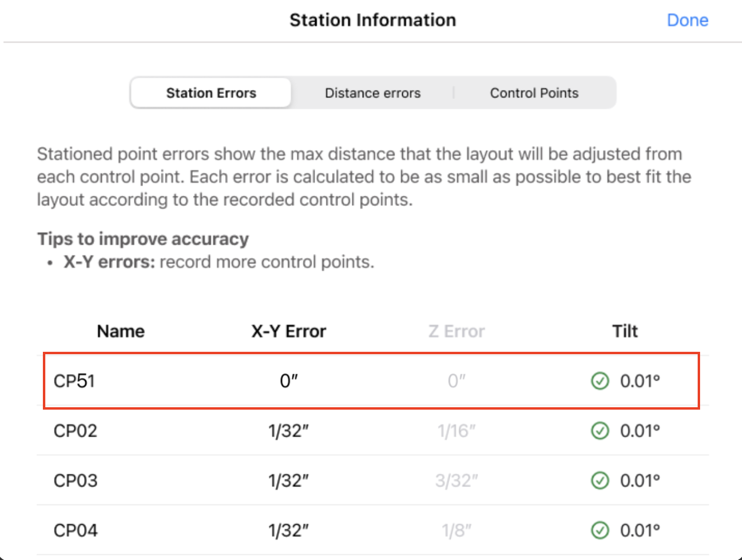Click the green check icon in CP03 row
742x560 pixels.
600,480
